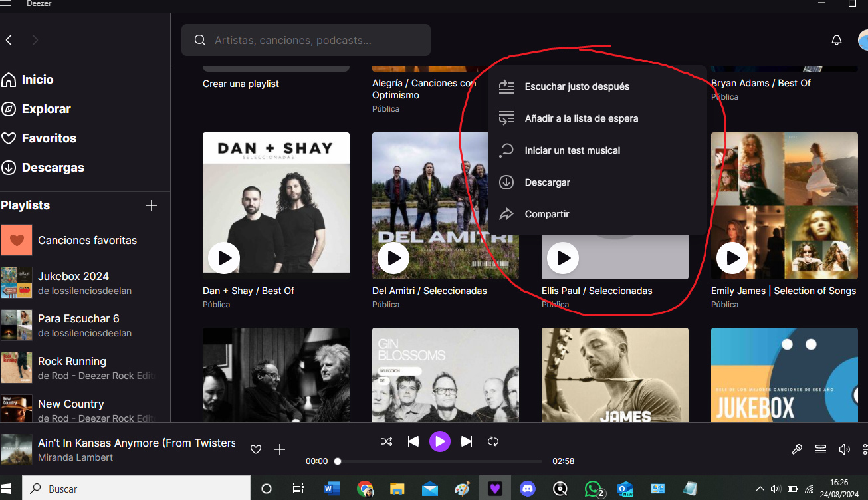
Task: Go forward with the right arrow
Action: (35, 40)
